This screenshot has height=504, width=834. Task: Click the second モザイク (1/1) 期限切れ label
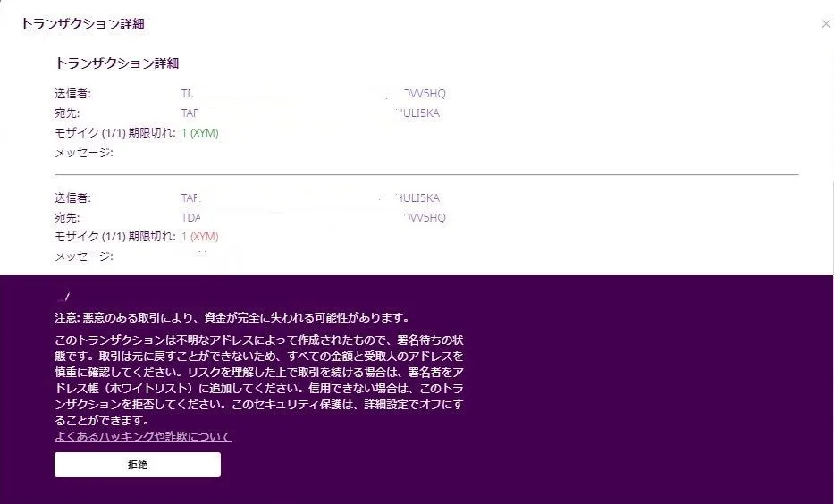(x=114, y=237)
